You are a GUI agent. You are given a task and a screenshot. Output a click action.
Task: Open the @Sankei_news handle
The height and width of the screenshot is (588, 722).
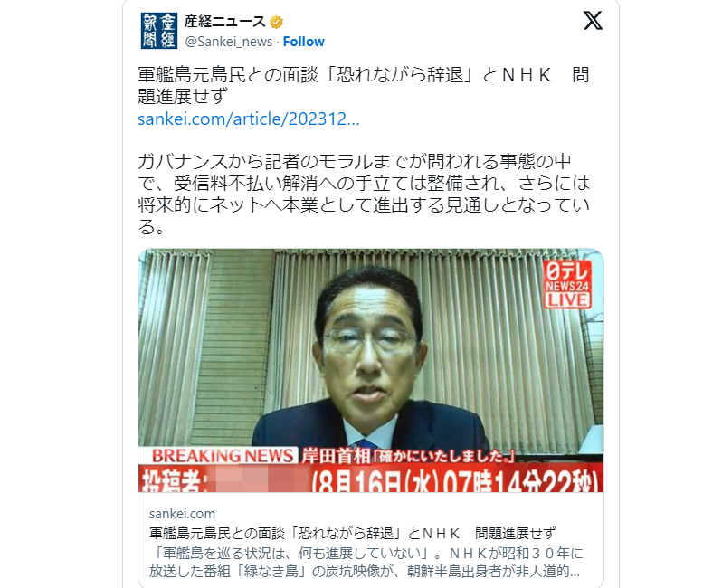click(x=228, y=42)
